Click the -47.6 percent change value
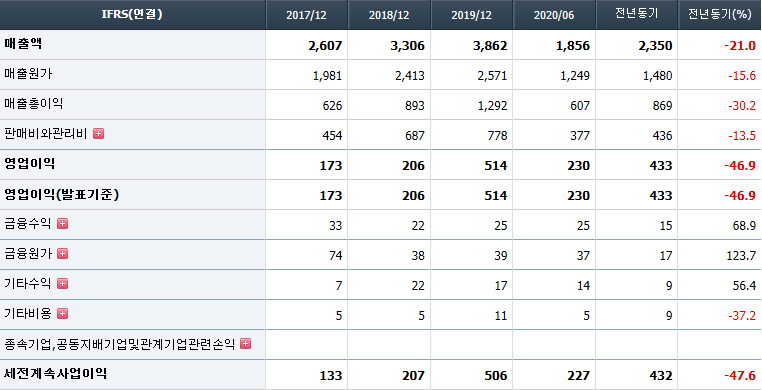762x390 pixels. 740,376
